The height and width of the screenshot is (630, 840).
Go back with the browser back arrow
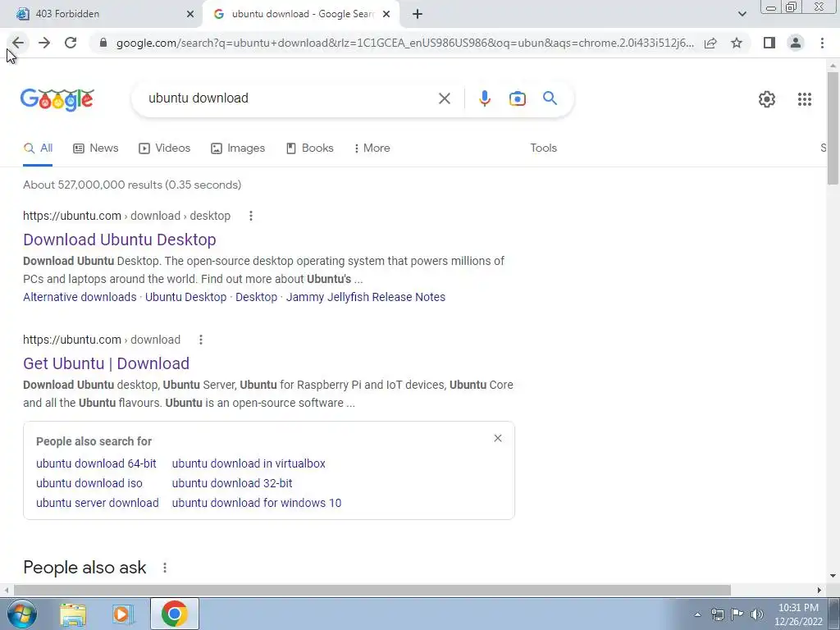[x=18, y=43]
